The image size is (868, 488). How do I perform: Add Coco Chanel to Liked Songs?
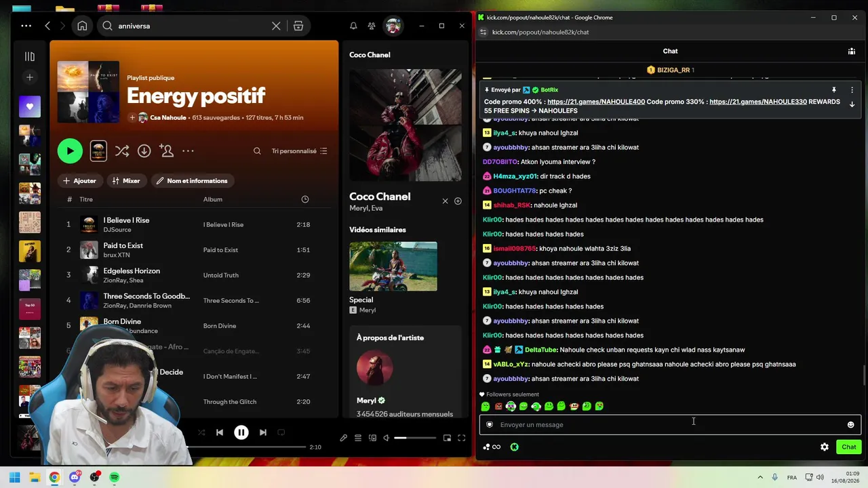(x=458, y=201)
